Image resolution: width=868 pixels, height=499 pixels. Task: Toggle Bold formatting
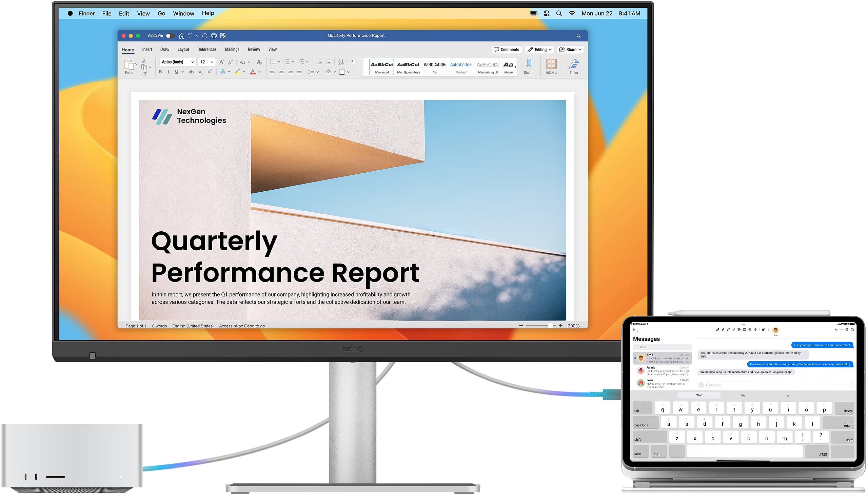160,72
